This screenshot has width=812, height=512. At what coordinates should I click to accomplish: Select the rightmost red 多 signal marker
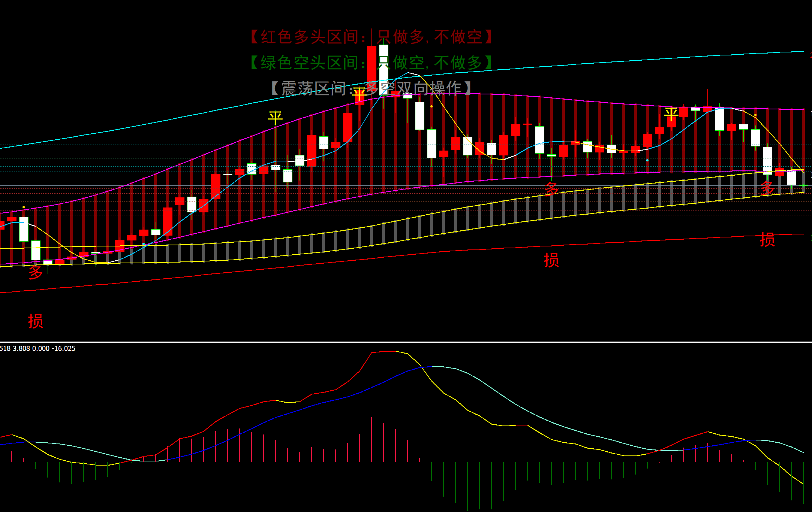767,188
